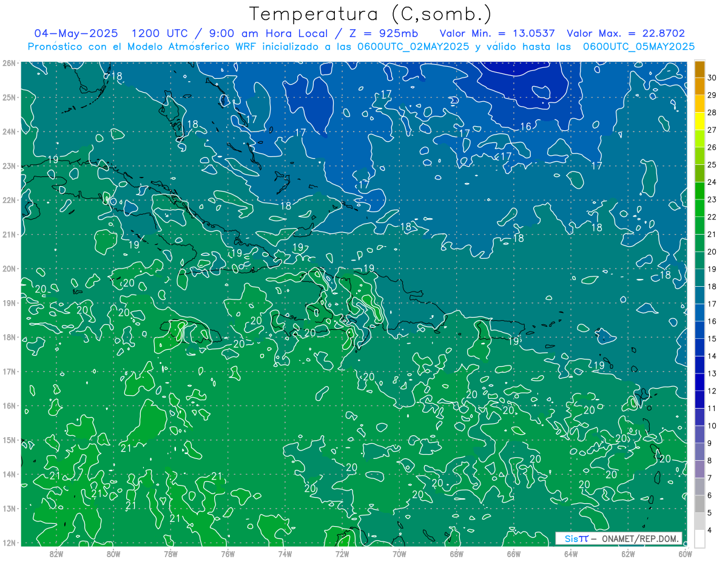The image size is (728, 562).
Task: Click legend value '29' on the colorbar
Action: pos(712,95)
